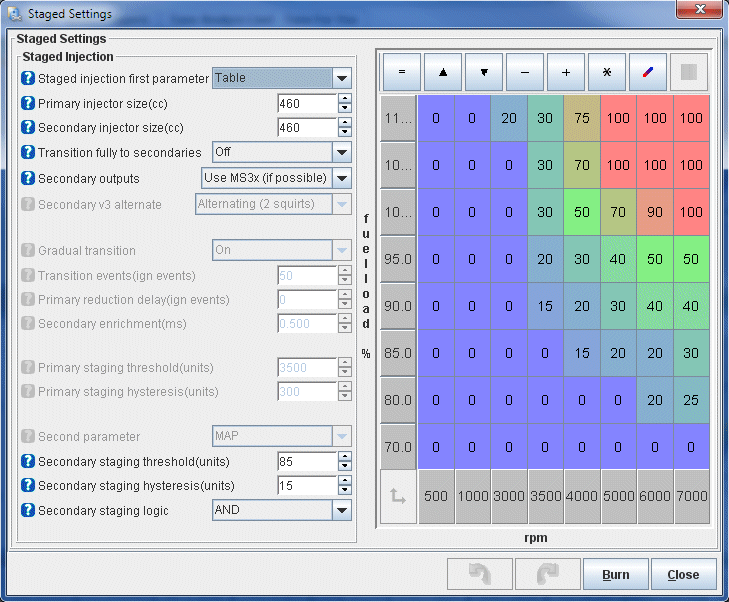
Task: Open the Secondary outputs dropdown
Action: (x=342, y=178)
